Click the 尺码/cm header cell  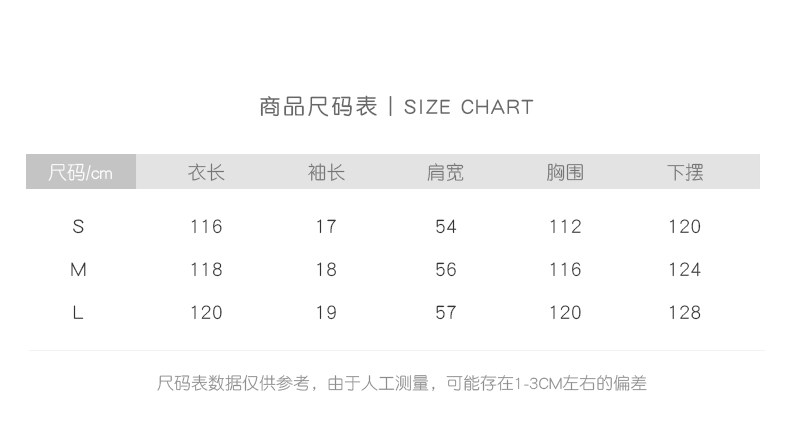[80, 173]
